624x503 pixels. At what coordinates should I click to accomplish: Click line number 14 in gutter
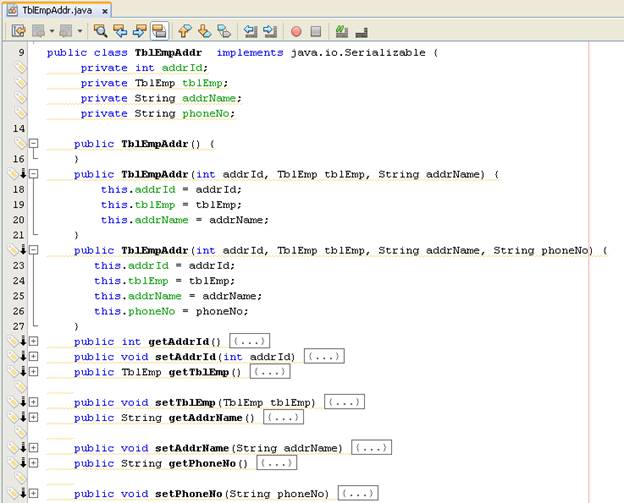19,129
